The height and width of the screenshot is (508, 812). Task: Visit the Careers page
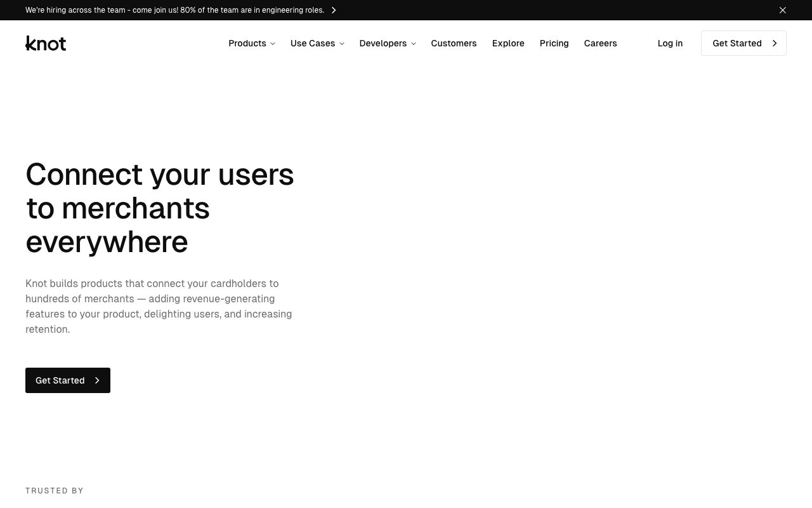(600, 43)
